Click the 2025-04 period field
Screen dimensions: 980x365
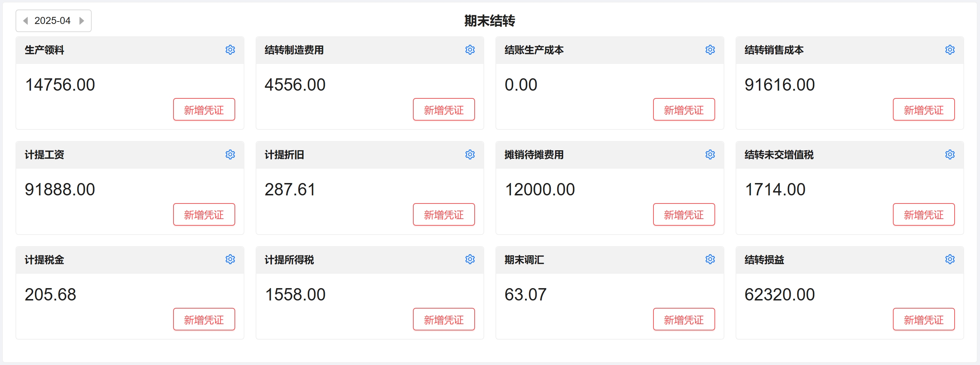point(53,21)
